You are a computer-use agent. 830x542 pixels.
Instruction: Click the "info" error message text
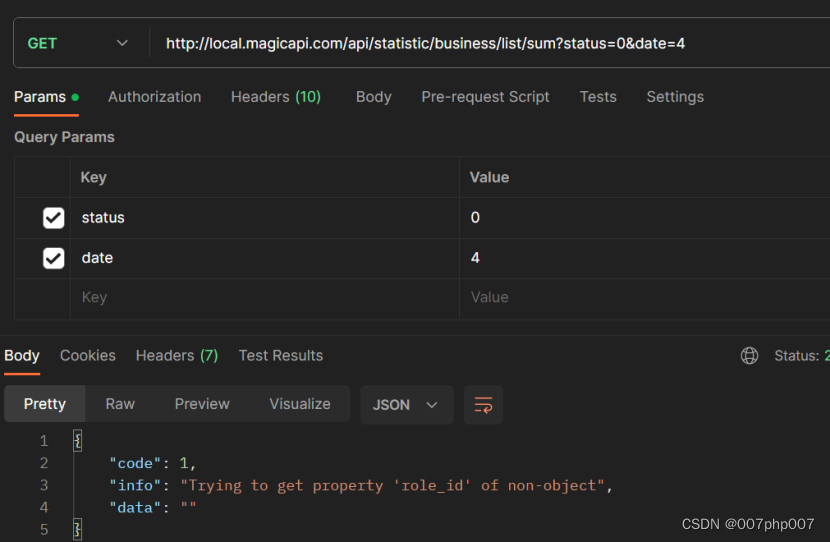tap(393, 485)
